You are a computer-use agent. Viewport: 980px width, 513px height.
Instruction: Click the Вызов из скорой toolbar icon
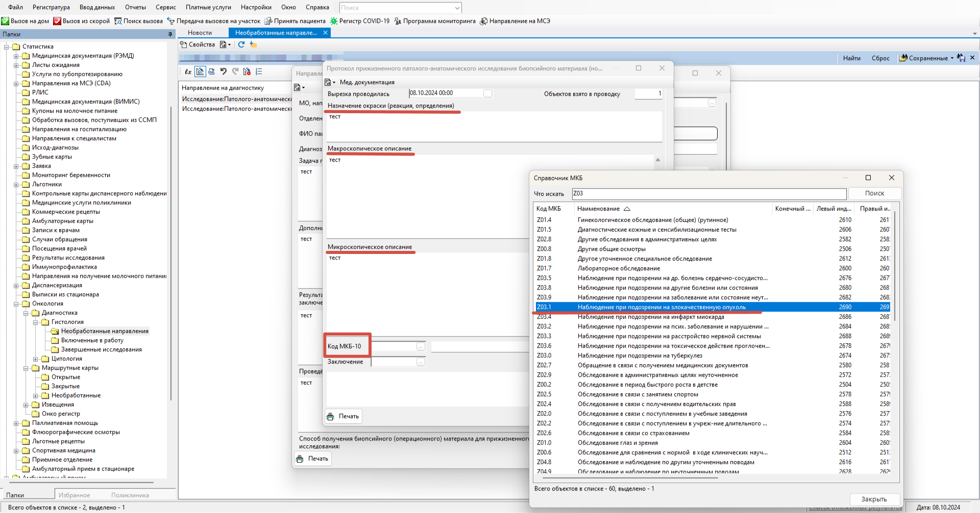(57, 21)
